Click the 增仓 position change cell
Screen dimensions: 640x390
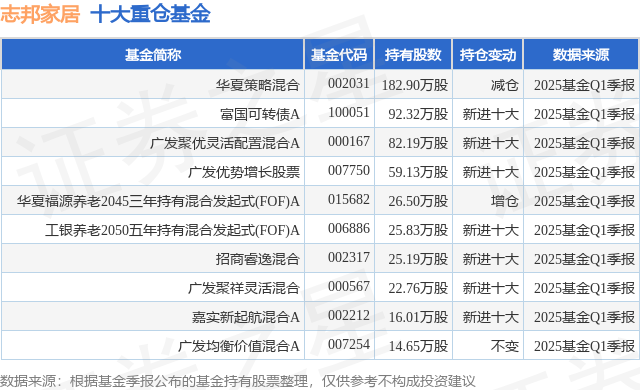pyautogui.click(x=505, y=201)
